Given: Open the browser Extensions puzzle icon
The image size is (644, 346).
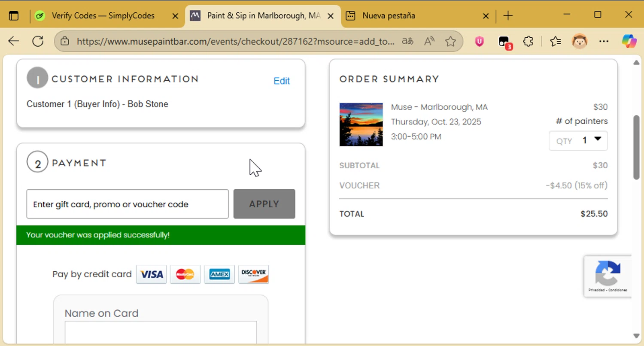Looking at the screenshot, I should tap(528, 41).
